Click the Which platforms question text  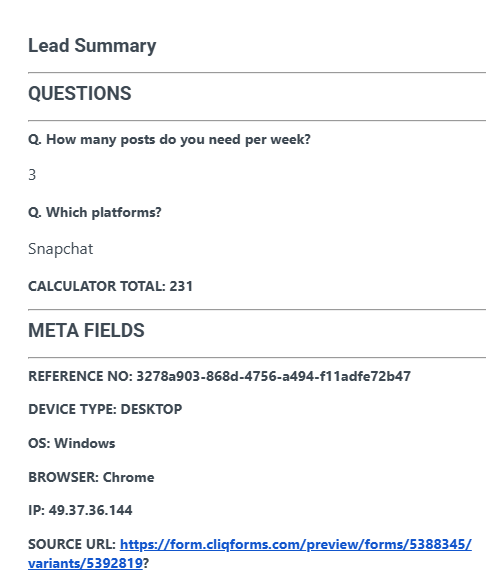(x=95, y=213)
